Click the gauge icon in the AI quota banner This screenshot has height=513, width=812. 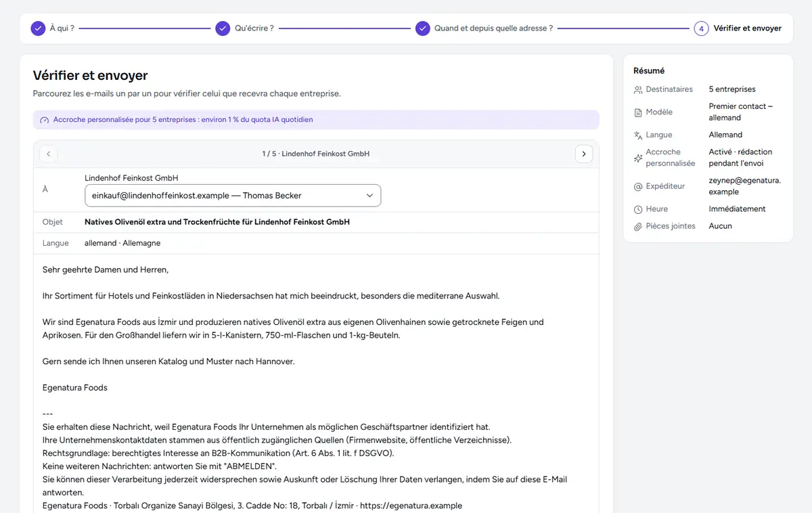[45, 120]
